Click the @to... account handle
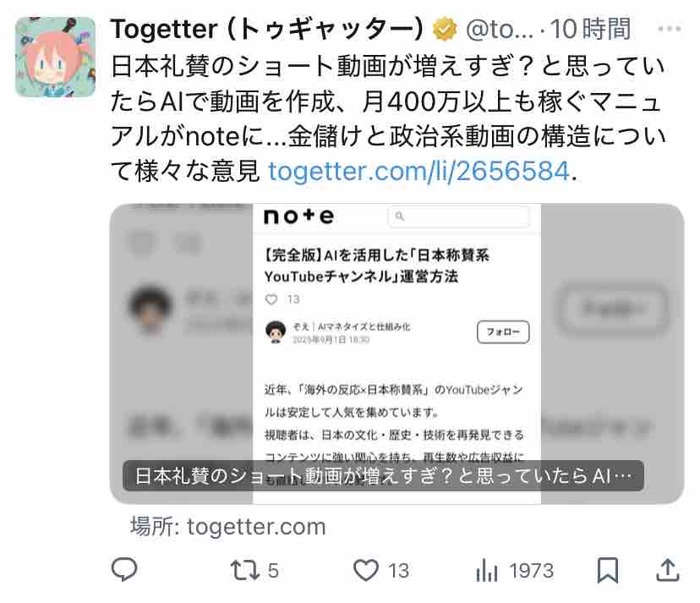The image size is (700, 603). pos(499,30)
